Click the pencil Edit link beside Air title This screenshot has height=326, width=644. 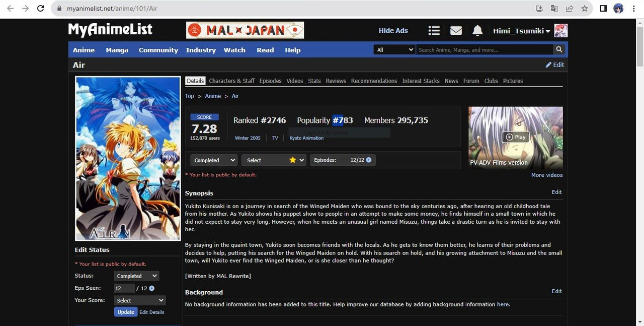[555, 64]
